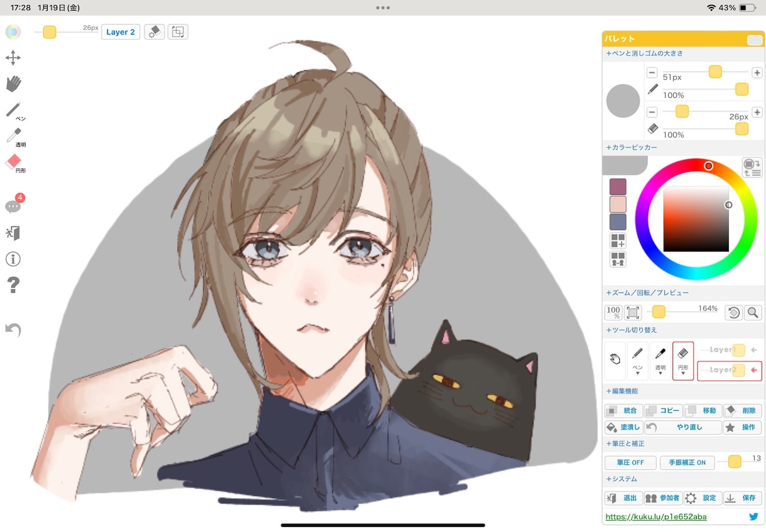Click the layer clear settings icon beside Layer 2
The width and height of the screenshot is (766, 532).
pyautogui.click(x=154, y=32)
